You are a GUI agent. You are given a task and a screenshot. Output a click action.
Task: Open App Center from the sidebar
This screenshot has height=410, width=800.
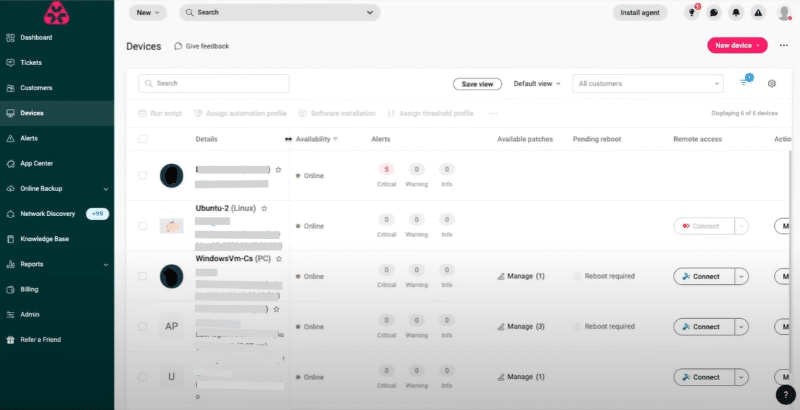pos(36,164)
